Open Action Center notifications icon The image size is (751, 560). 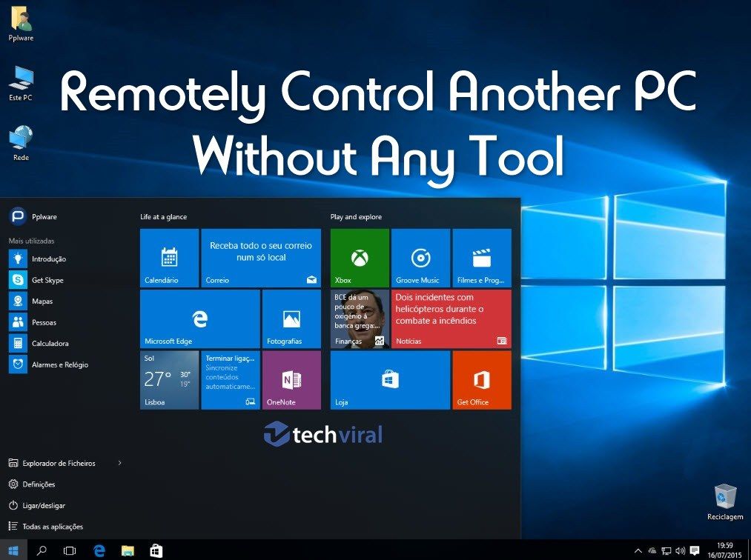pos(695,551)
